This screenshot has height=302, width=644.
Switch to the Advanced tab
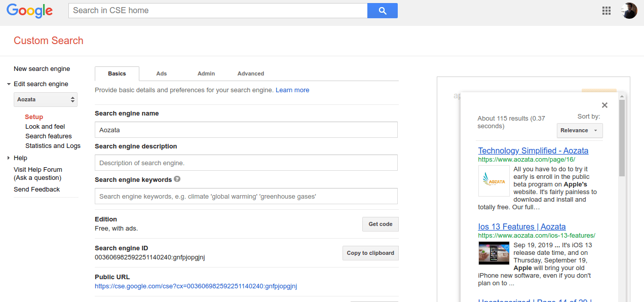click(251, 73)
